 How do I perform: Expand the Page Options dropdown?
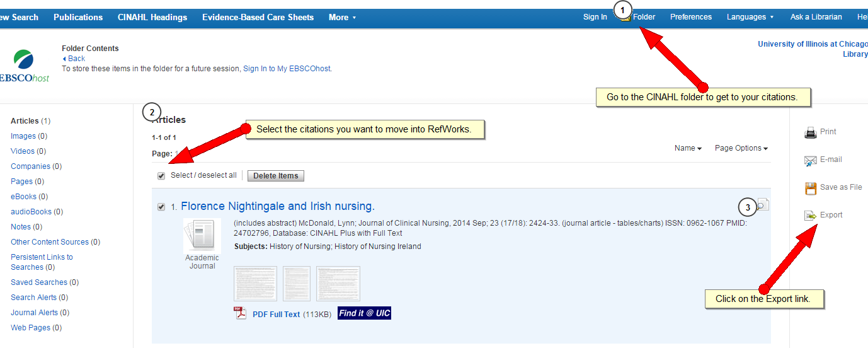pos(741,148)
